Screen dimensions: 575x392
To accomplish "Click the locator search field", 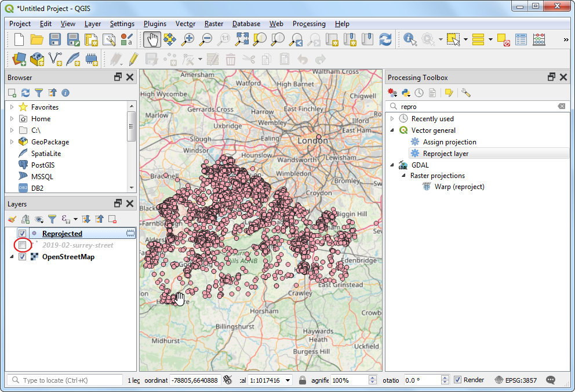I will pyautogui.click(x=70, y=380).
